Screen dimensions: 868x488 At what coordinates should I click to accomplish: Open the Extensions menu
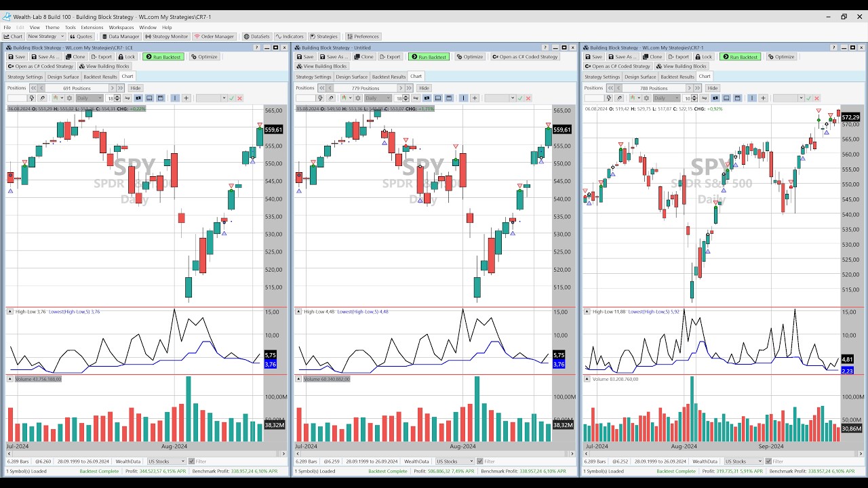(92, 28)
